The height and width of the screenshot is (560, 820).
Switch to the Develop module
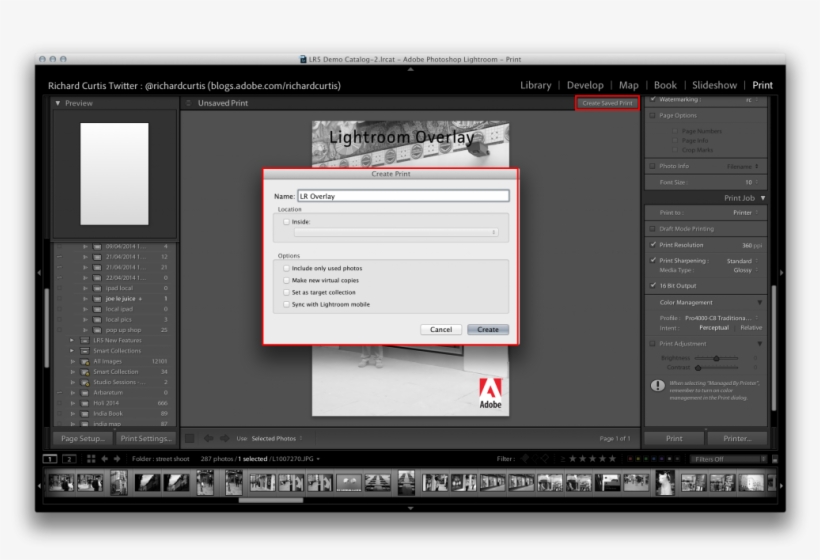(x=585, y=86)
